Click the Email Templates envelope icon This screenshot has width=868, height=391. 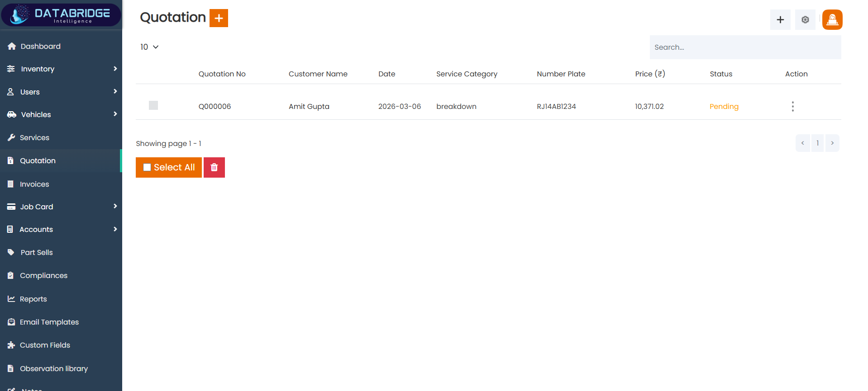[x=11, y=322]
